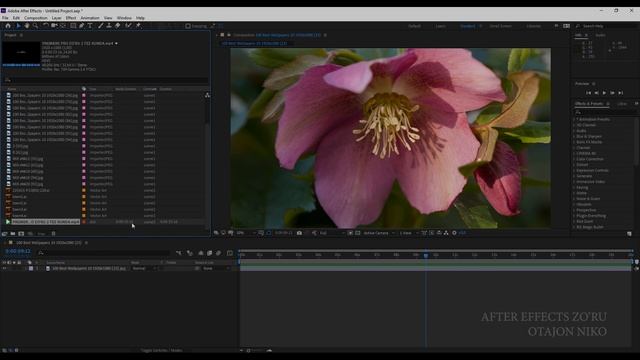Click the next frame preview button
This screenshot has height=360, width=640.
[612, 93]
